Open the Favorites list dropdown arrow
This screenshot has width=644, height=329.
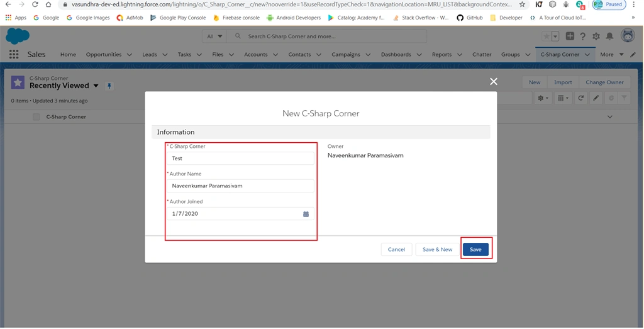point(555,36)
